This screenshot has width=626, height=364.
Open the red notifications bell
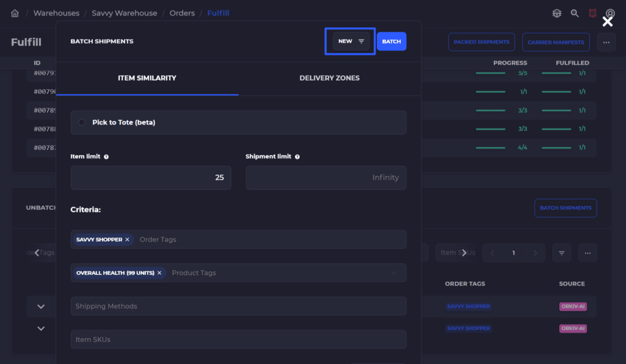point(592,13)
